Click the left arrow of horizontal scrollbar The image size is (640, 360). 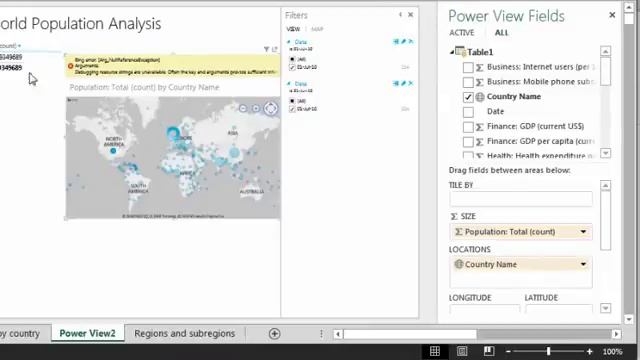click(338, 334)
